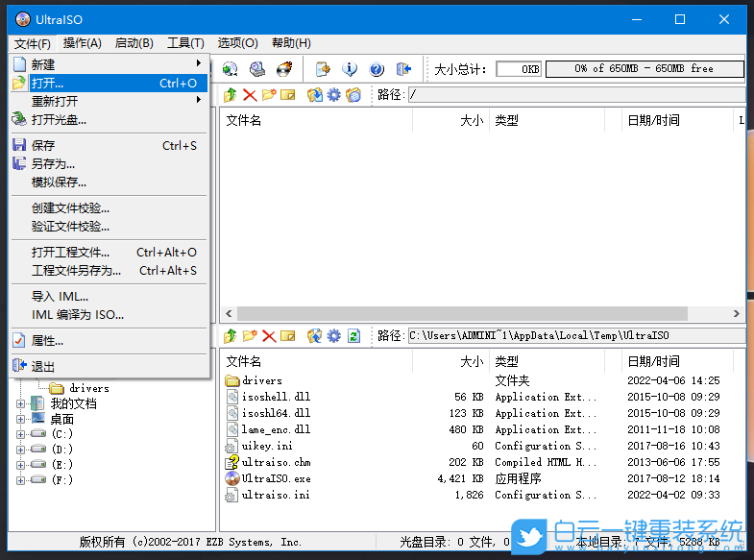Click the upper pane horizontal scrollbar
Image resolution: width=754 pixels, height=560 pixels.
tap(461, 314)
